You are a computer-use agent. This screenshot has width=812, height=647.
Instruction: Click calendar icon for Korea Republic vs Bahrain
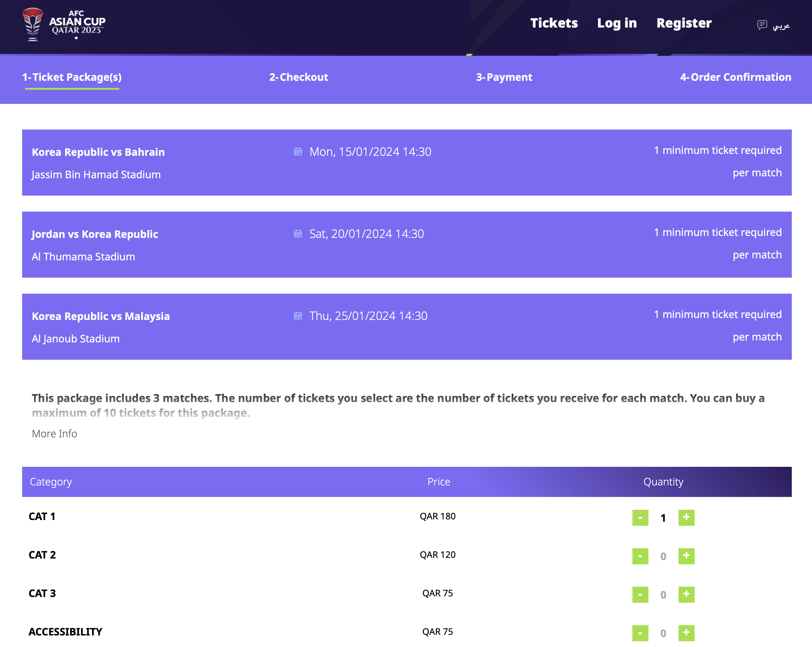click(298, 151)
